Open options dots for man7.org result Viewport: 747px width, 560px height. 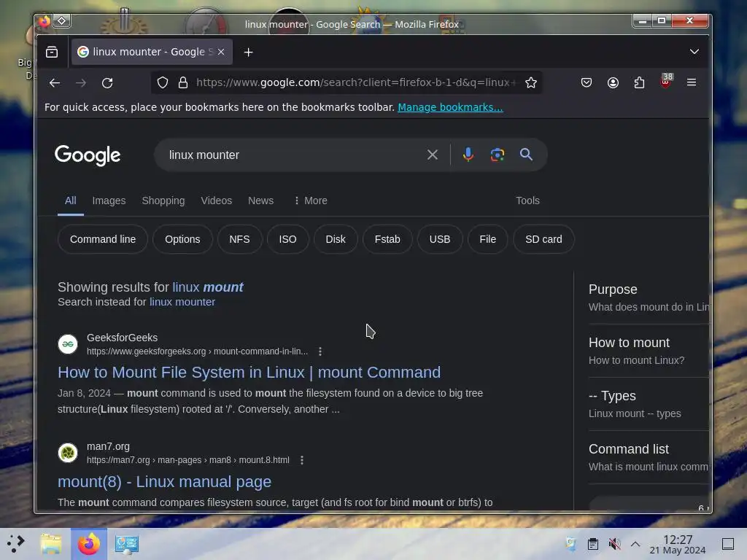[x=301, y=460]
